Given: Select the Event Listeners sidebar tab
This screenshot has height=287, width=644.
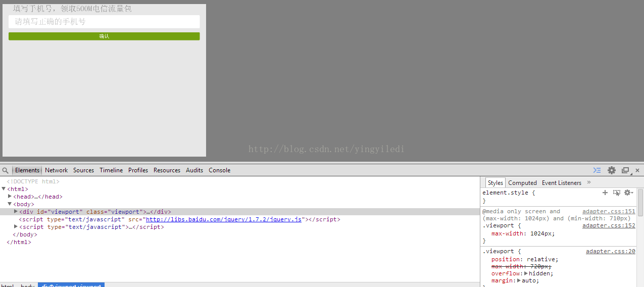Looking at the screenshot, I should pos(562,183).
